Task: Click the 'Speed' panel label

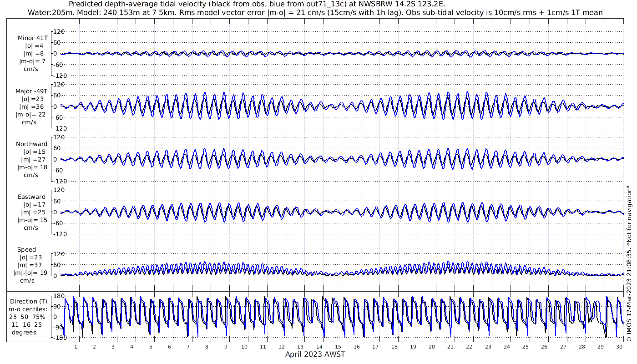Action: [x=26, y=250]
